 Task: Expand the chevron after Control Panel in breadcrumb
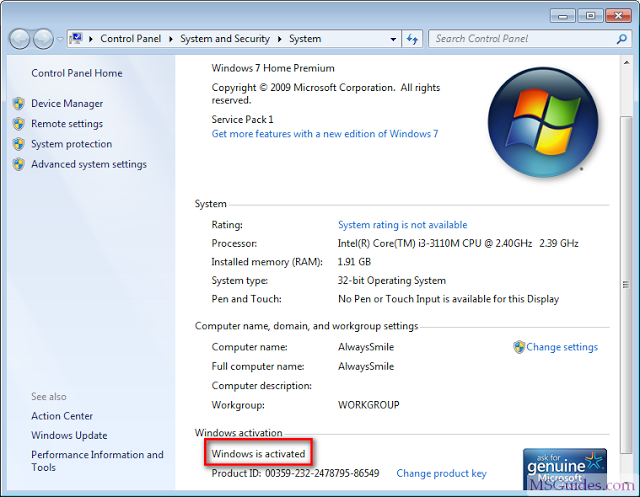click(x=171, y=39)
